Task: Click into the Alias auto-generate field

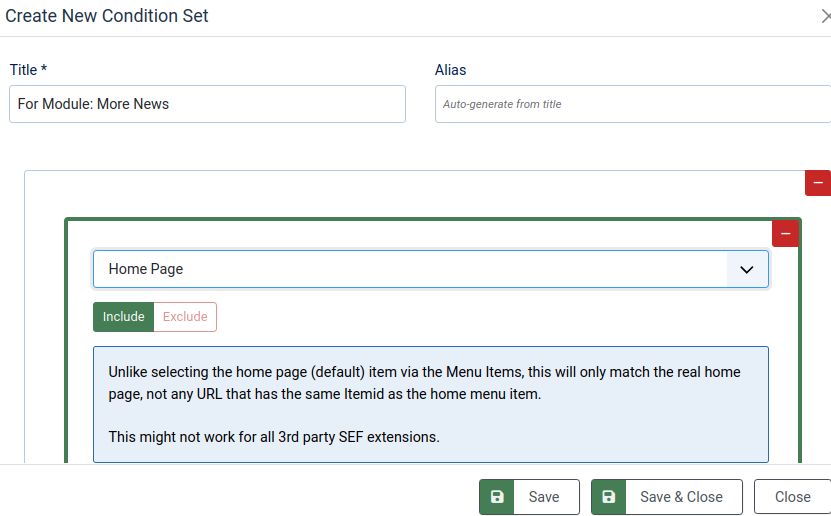Action: (632, 104)
